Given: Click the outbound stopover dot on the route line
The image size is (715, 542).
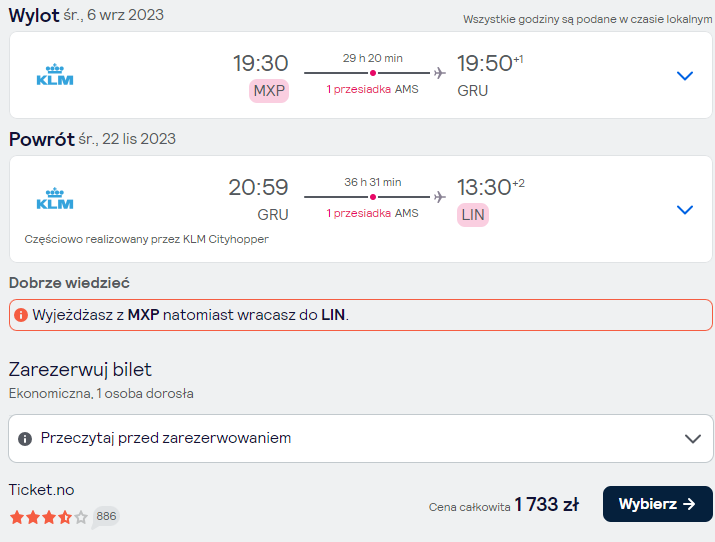Looking at the screenshot, I should click(x=373, y=73).
